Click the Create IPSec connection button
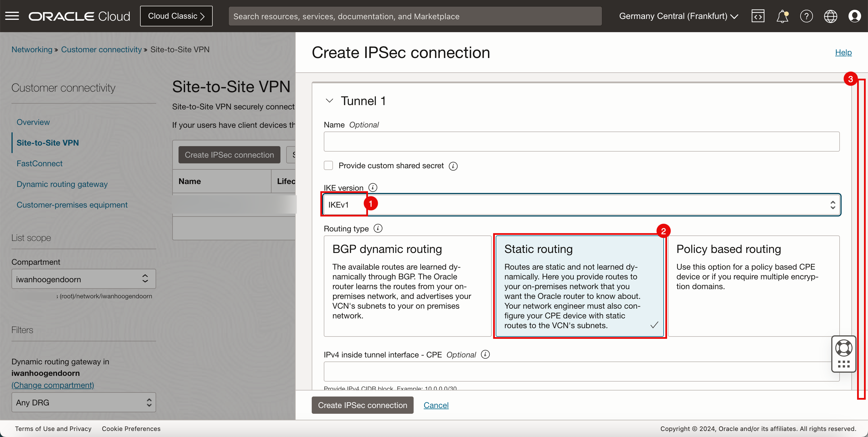 363,405
